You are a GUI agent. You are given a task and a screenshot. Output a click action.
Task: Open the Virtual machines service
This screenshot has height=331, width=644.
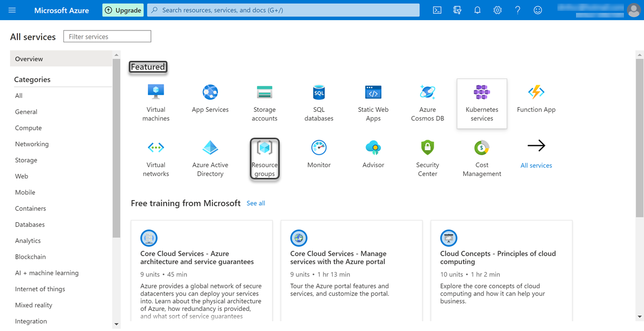click(156, 103)
